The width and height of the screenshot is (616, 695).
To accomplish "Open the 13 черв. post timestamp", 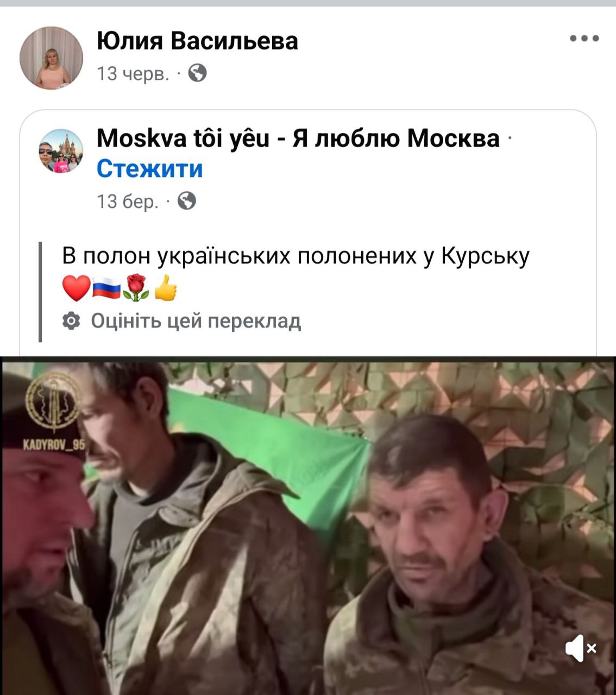I will click(133, 73).
